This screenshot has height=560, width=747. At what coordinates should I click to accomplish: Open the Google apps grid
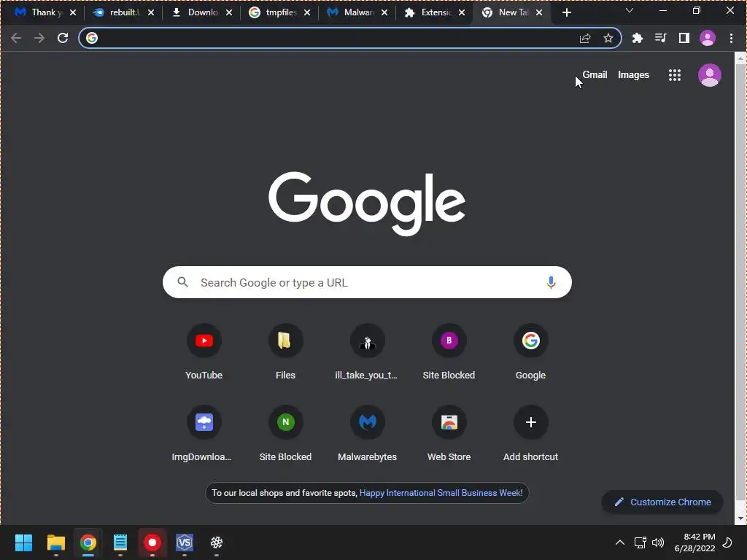pos(675,75)
